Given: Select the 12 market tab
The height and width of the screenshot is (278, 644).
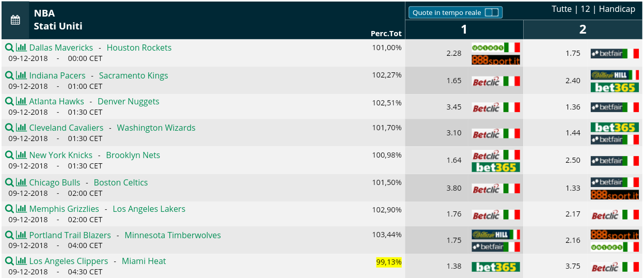Looking at the screenshot, I should [585, 9].
